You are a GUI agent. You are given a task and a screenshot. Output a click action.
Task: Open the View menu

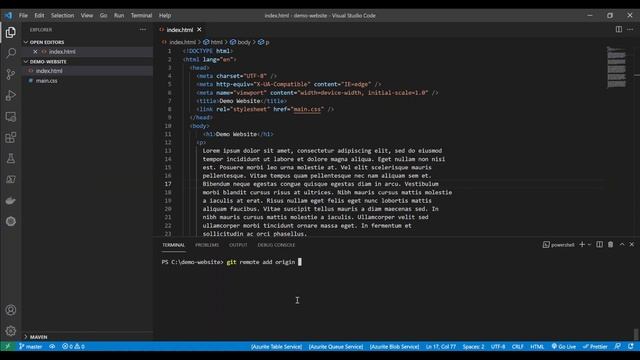click(87, 16)
